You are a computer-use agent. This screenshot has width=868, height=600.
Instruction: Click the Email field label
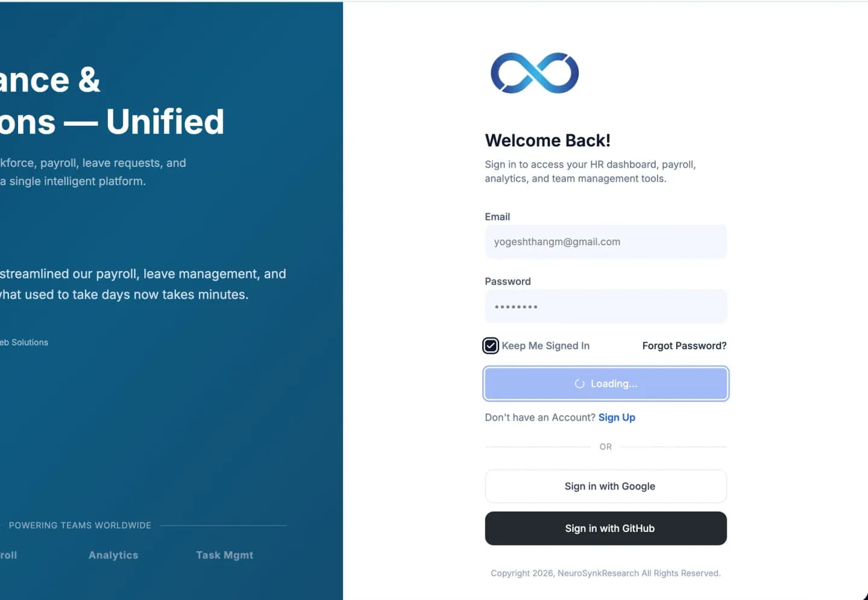tap(497, 217)
